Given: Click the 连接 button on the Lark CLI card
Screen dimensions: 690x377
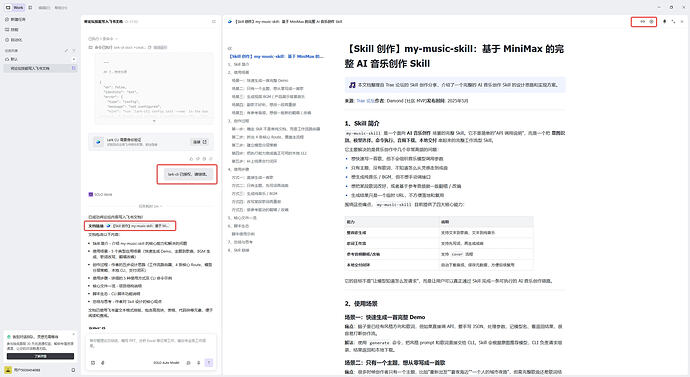Looking at the screenshot, I should [199, 142].
